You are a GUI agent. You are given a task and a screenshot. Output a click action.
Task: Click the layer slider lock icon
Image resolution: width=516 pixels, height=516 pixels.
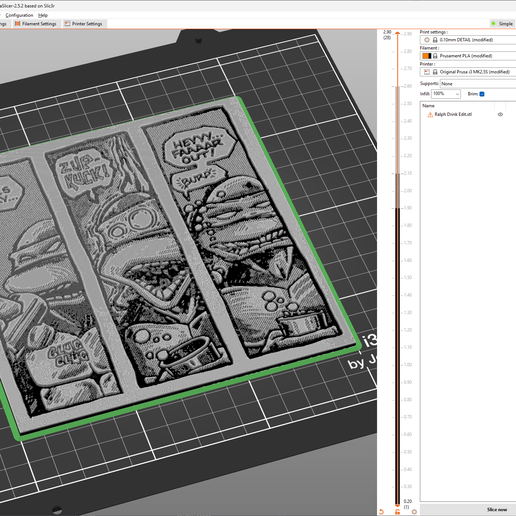(x=397, y=512)
